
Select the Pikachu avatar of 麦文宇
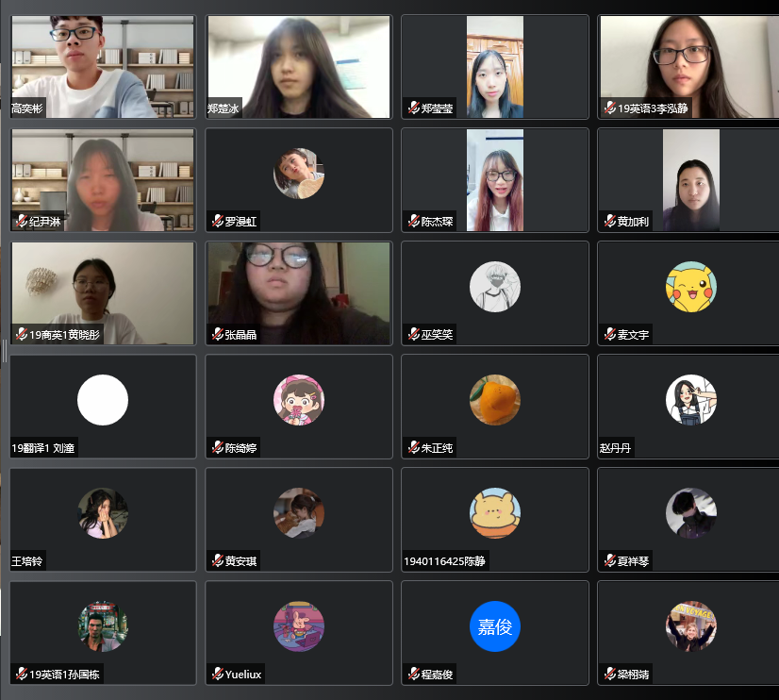(x=691, y=287)
